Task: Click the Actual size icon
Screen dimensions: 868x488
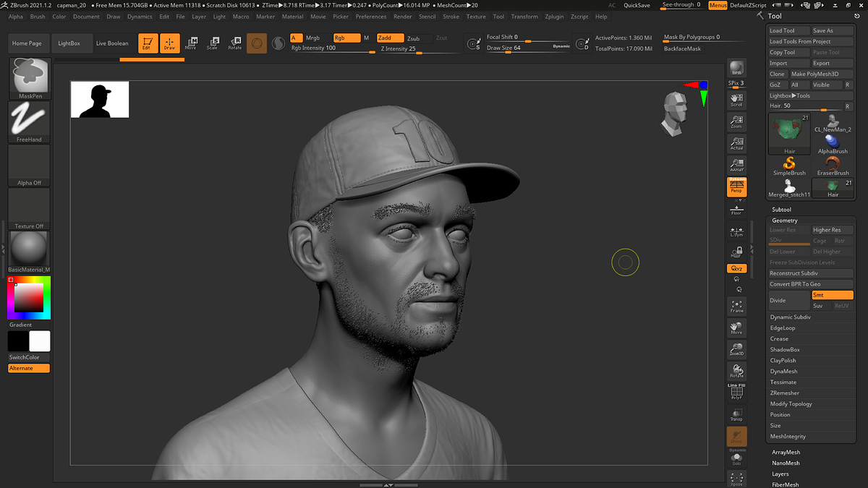Action: point(736,143)
